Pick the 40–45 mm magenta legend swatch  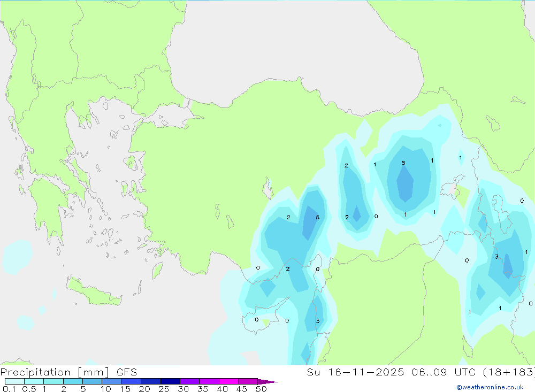click(x=228, y=381)
